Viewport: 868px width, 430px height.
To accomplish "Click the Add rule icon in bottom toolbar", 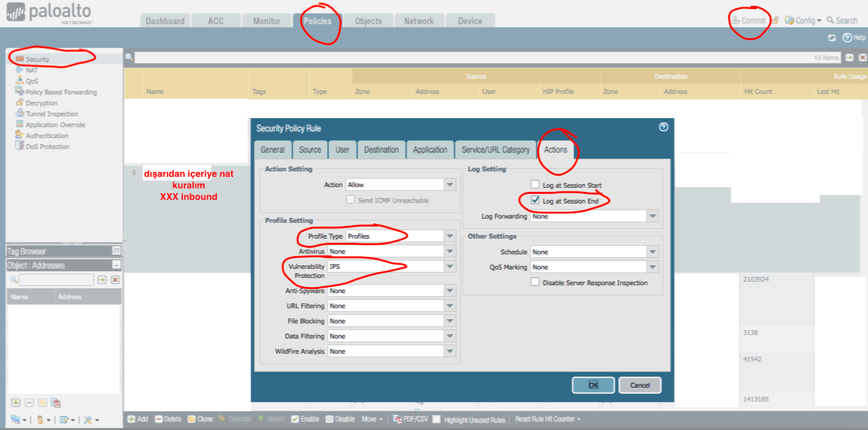I will pyautogui.click(x=131, y=419).
